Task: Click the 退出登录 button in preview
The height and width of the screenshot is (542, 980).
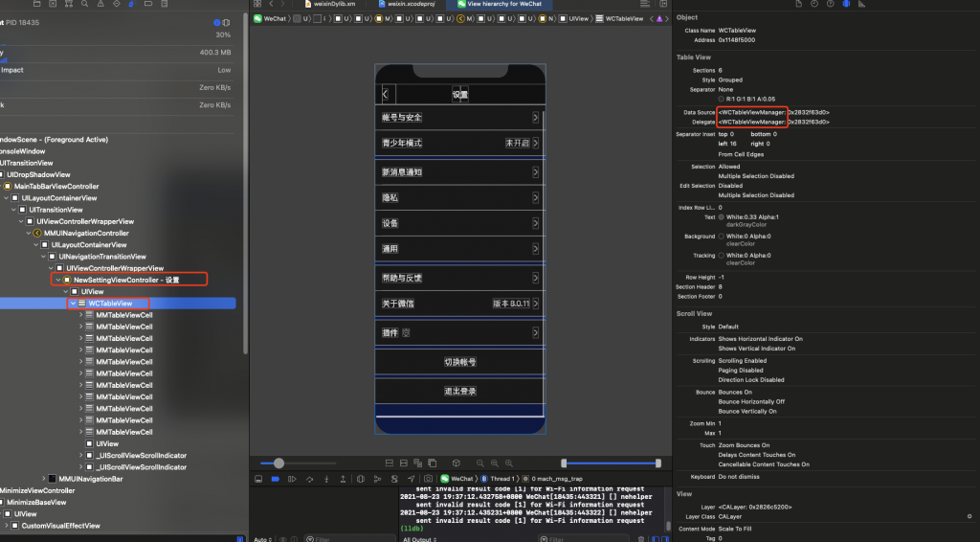Action: (459, 391)
